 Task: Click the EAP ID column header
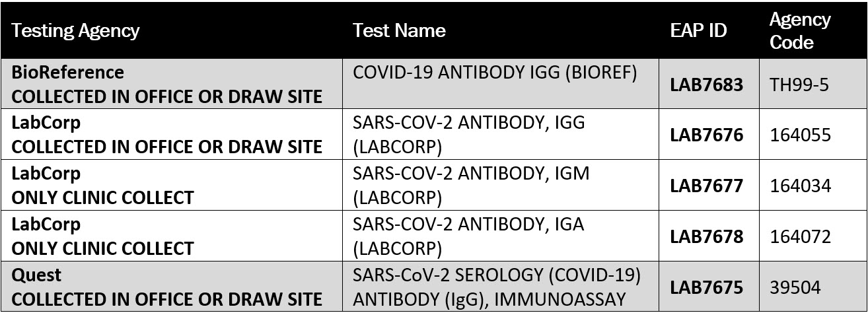tap(698, 31)
